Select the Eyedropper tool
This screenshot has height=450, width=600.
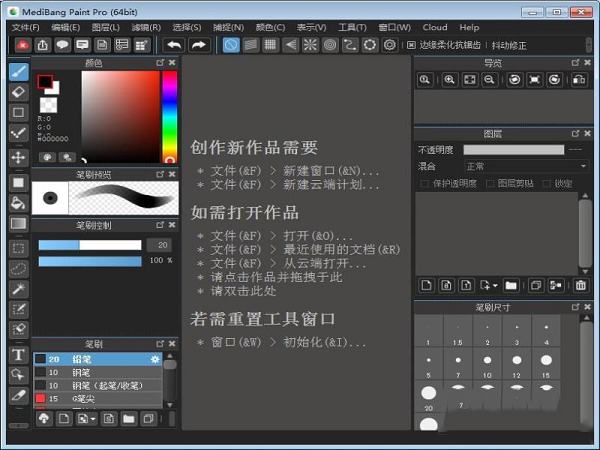pos(19,395)
